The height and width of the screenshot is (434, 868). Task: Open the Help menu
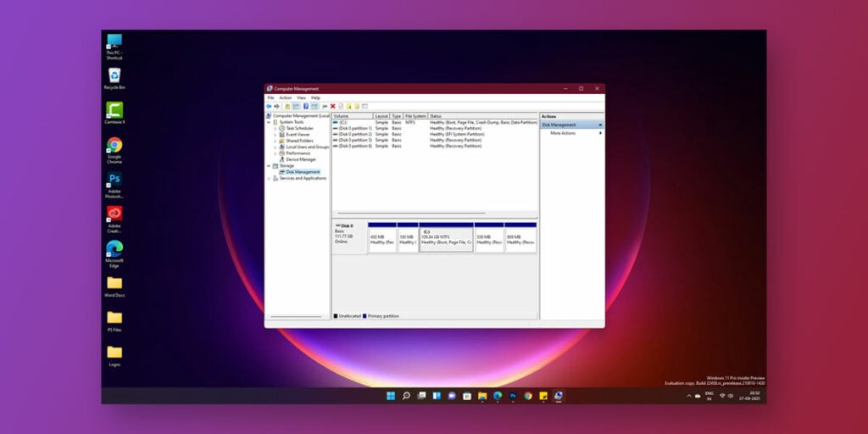(315, 98)
